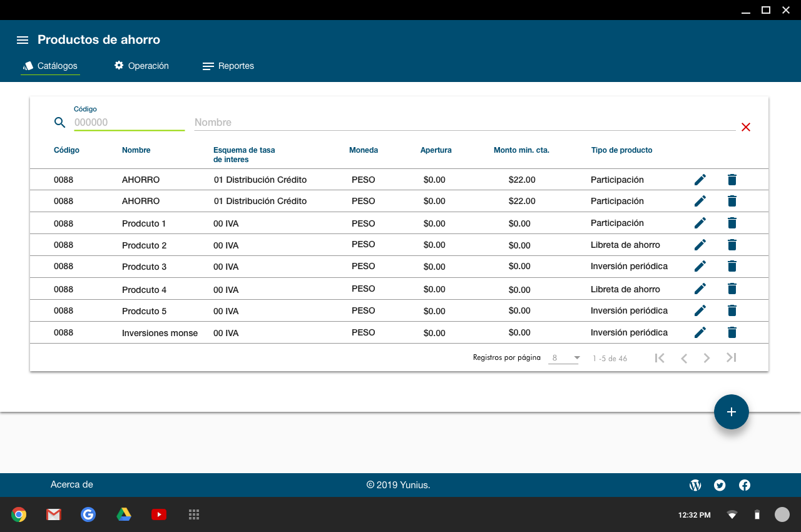The height and width of the screenshot is (532, 801).
Task: Add a new savings product
Action: pos(731,412)
